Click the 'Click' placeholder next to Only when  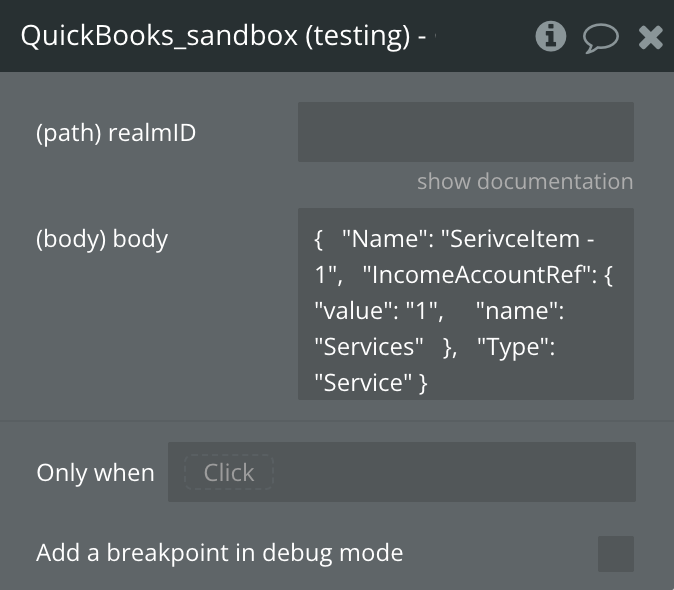point(229,472)
